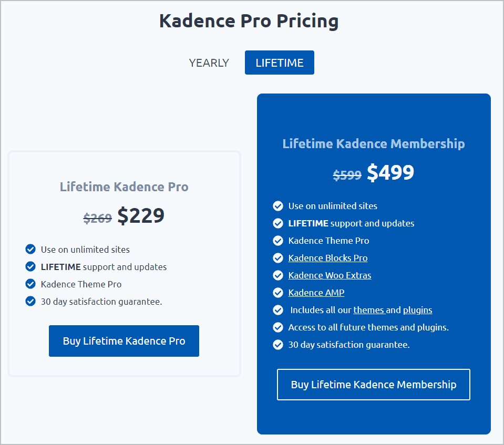The height and width of the screenshot is (445, 504).
Task: Switch to the YEARLY pricing tab
Action: [x=209, y=63]
